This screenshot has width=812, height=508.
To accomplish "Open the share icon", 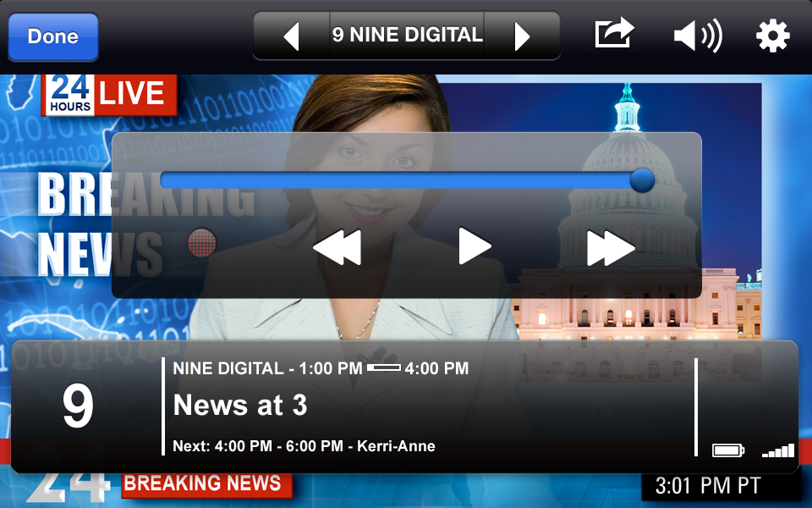I will pyautogui.click(x=614, y=33).
